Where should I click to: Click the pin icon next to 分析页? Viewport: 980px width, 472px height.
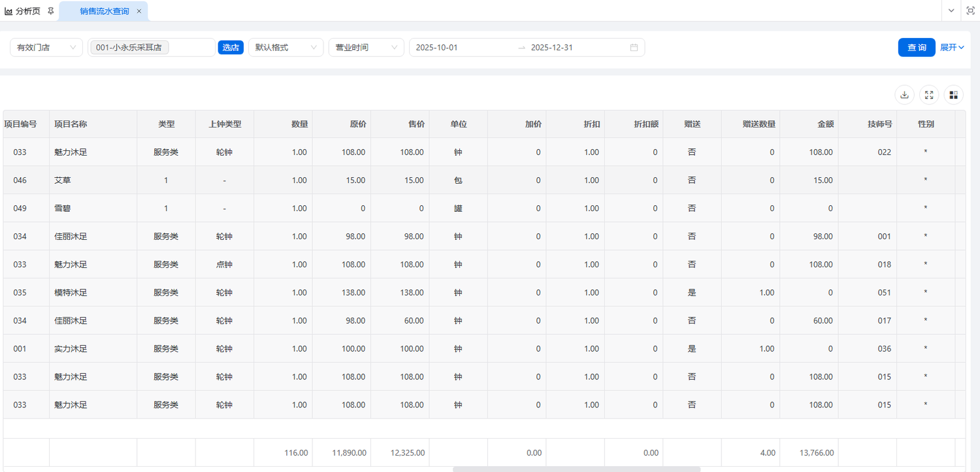(x=51, y=11)
